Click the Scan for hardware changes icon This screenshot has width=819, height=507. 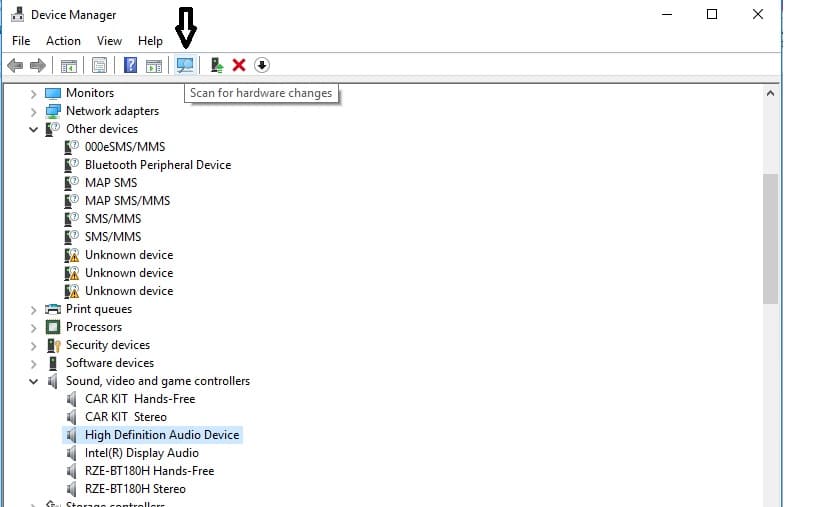[x=185, y=65]
